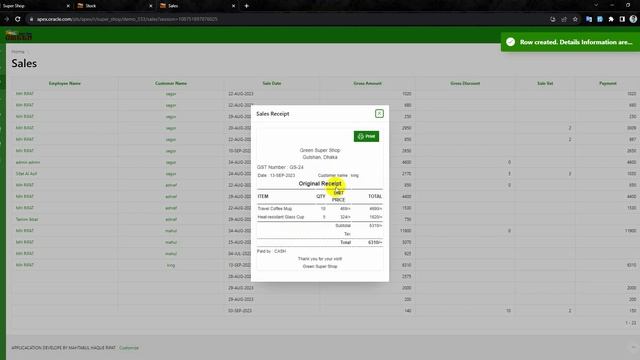The image size is (640, 360).
Task: Go forward in browser history
Action: 7,19
